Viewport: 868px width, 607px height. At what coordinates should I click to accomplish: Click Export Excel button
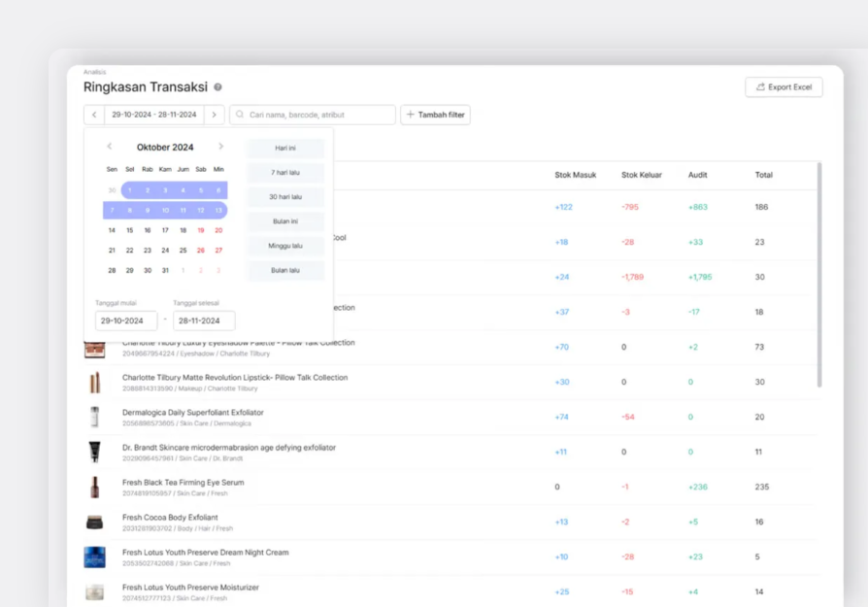pos(784,87)
